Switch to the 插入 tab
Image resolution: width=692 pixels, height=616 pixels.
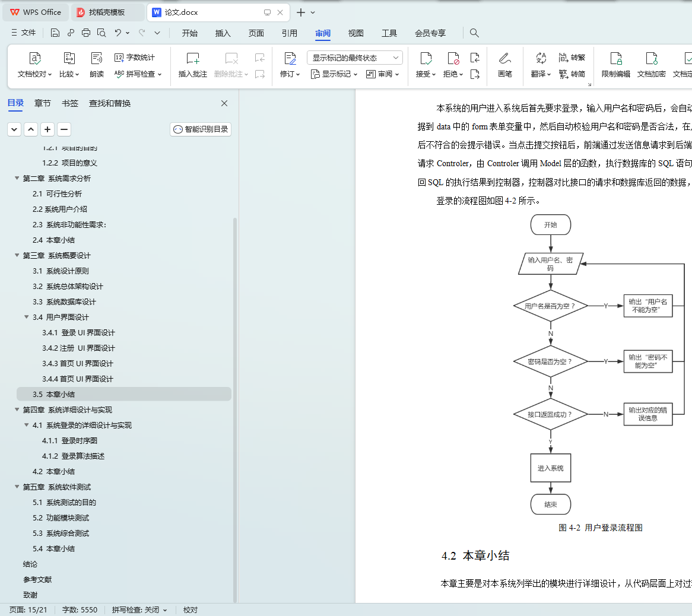pos(223,33)
